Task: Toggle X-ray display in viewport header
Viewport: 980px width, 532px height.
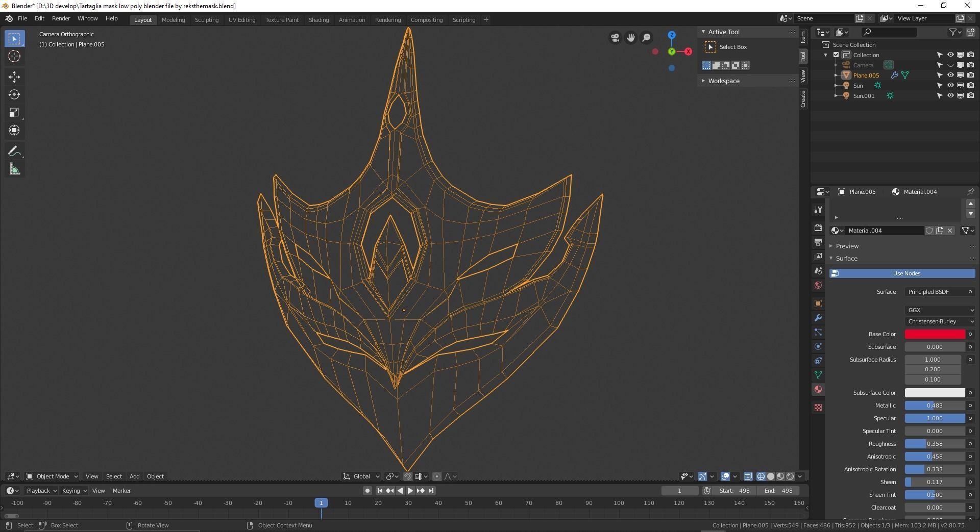Action: (x=748, y=476)
